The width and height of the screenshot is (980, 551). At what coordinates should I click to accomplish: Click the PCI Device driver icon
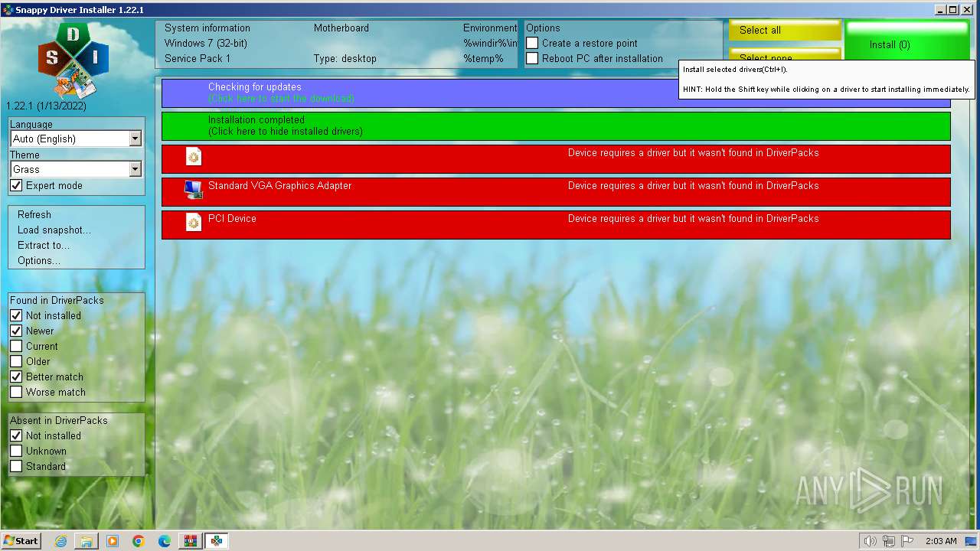point(194,223)
